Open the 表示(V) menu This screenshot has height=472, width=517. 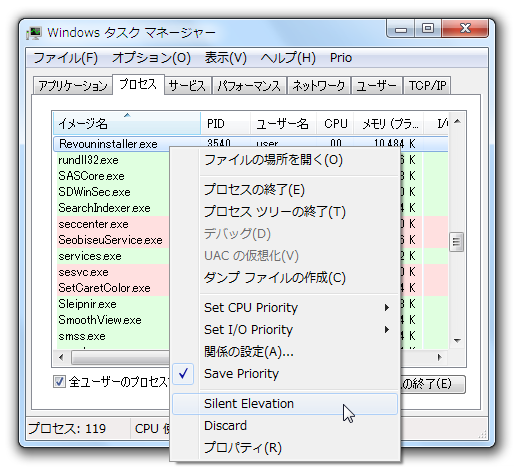pos(226,58)
